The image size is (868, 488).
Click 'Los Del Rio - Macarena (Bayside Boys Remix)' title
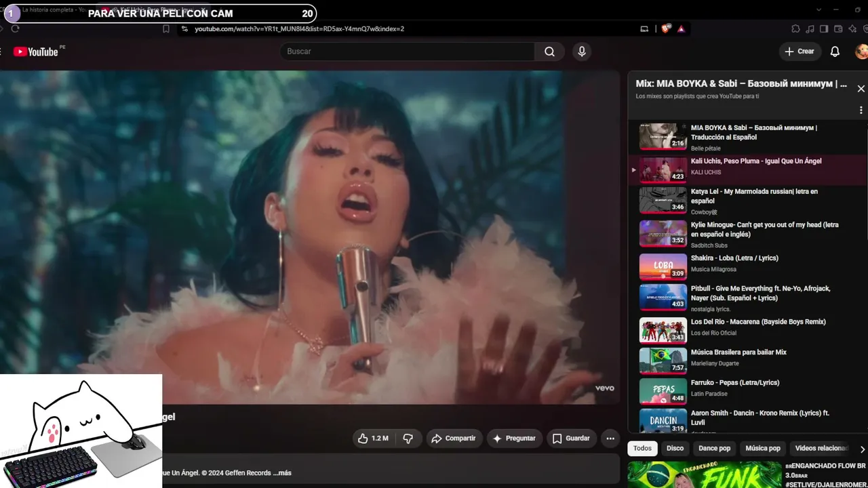pos(758,322)
